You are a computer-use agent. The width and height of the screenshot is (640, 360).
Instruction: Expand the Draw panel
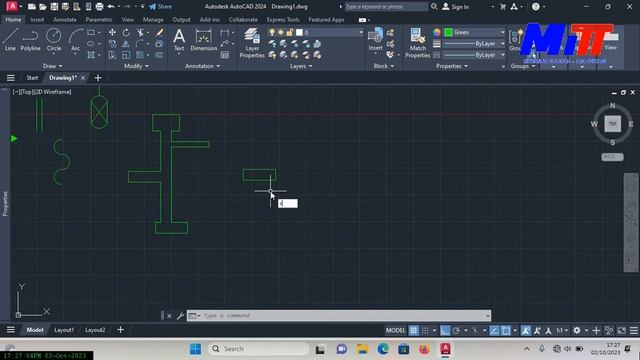[53, 66]
